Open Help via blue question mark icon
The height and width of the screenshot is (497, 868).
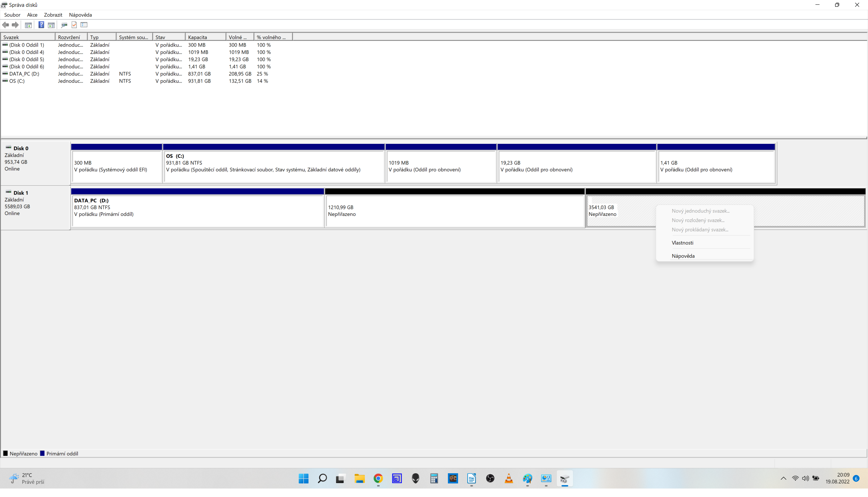pyautogui.click(x=41, y=25)
